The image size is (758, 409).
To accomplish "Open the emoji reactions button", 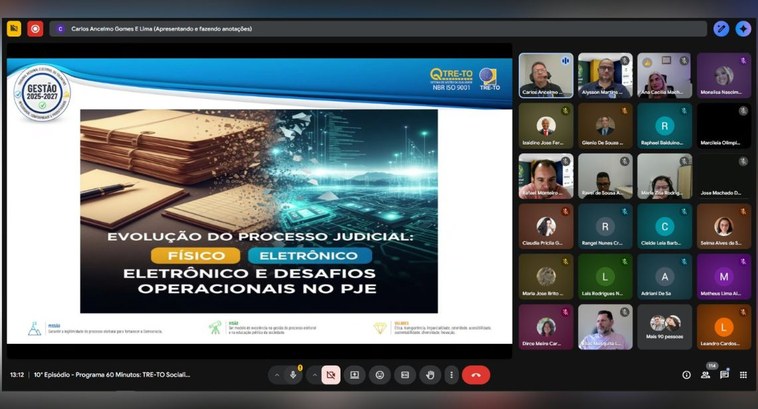I will tap(380, 375).
